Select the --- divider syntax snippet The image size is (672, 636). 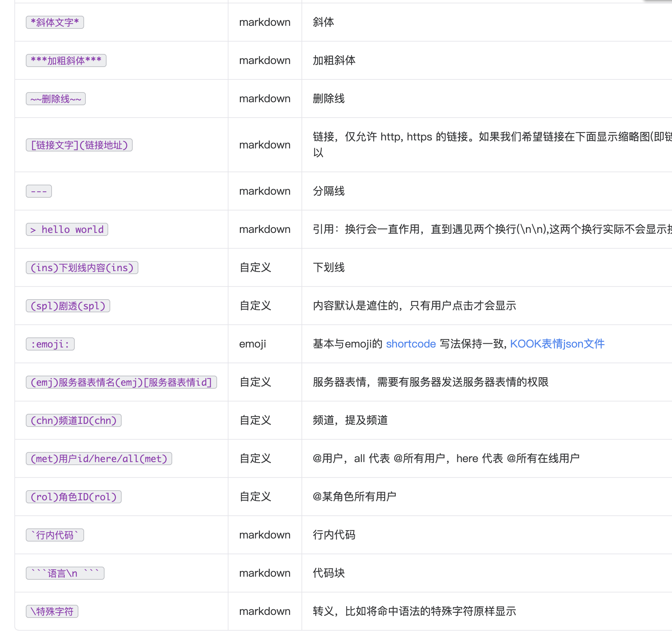point(38,191)
